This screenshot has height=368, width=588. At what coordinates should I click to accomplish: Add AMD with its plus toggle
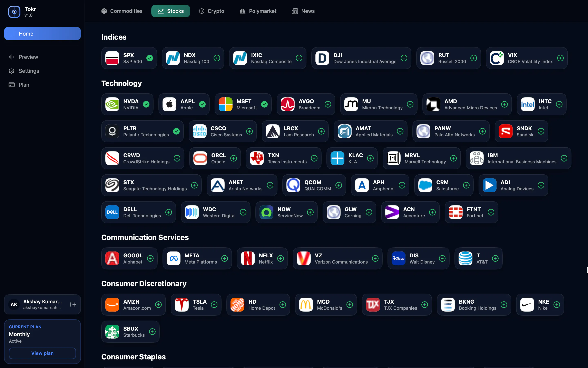pyautogui.click(x=504, y=104)
